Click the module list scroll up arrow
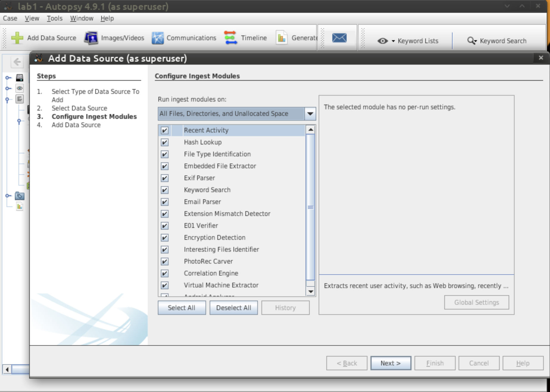Image resolution: width=550 pixels, height=392 pixels. coord(311,130)
